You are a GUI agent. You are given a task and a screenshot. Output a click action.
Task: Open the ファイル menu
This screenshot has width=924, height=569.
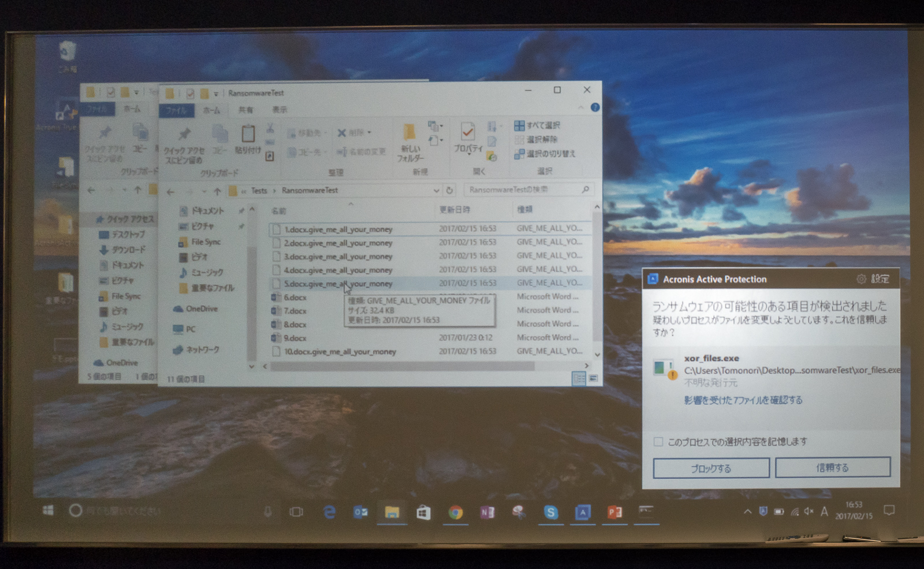(x=177, y=110)
